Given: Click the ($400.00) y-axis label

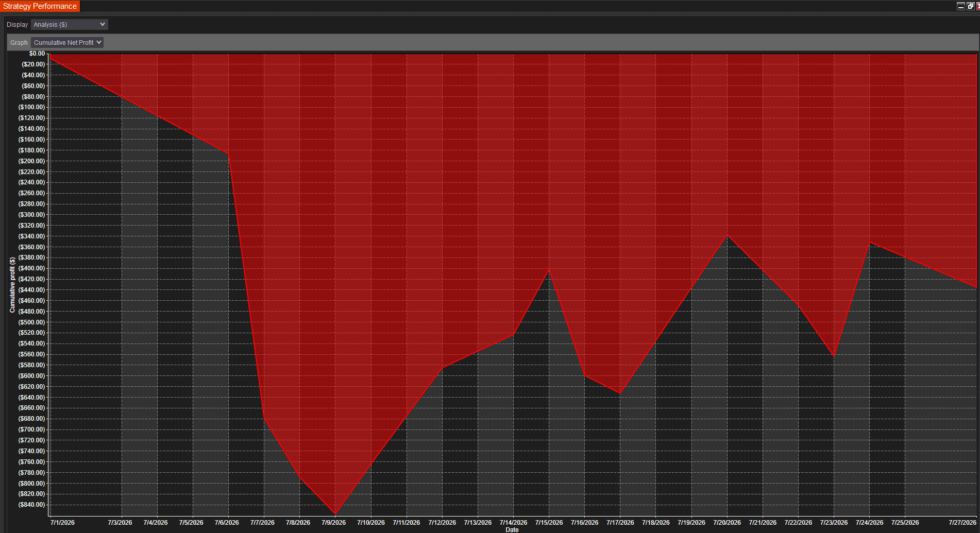Looking at the screenshot, I should (x=32, y=268).
